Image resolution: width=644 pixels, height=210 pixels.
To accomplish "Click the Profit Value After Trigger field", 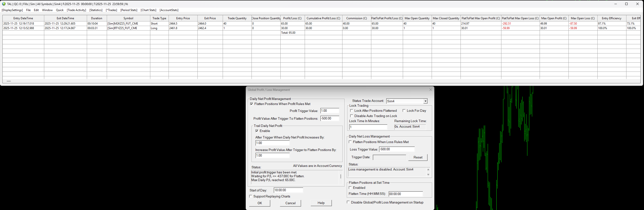I will click(x=330, y=118).
